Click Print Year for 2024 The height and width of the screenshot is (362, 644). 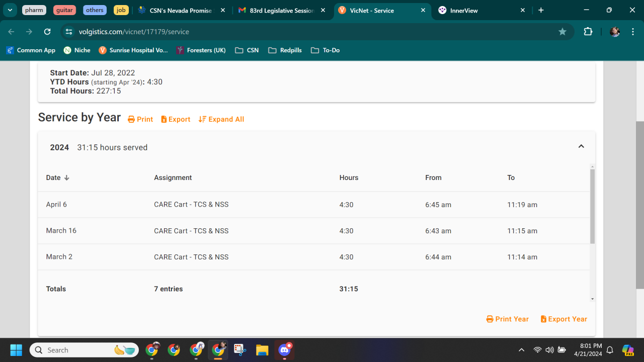tap(508, 319)
